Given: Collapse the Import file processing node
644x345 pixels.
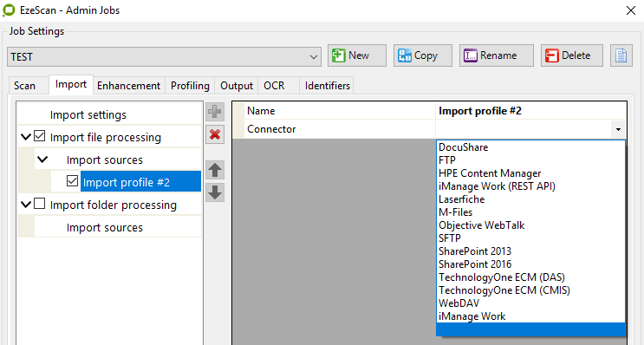Looking at the screenshot, I should click(x=26, y=136).
